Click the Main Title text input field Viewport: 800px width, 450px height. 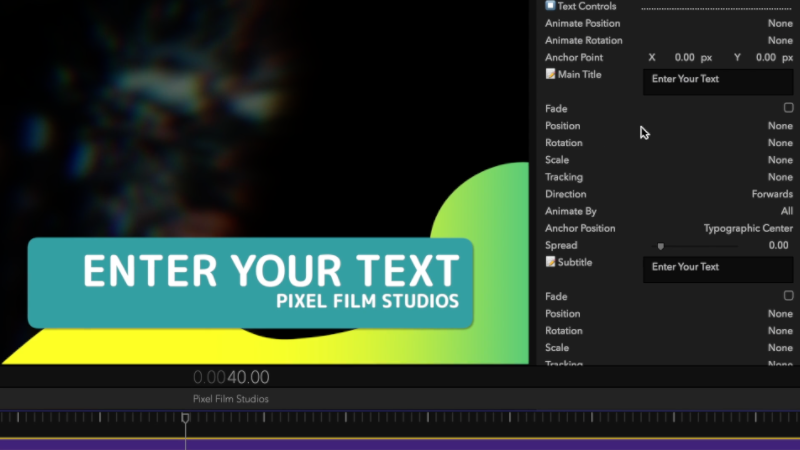pos(718,82)
